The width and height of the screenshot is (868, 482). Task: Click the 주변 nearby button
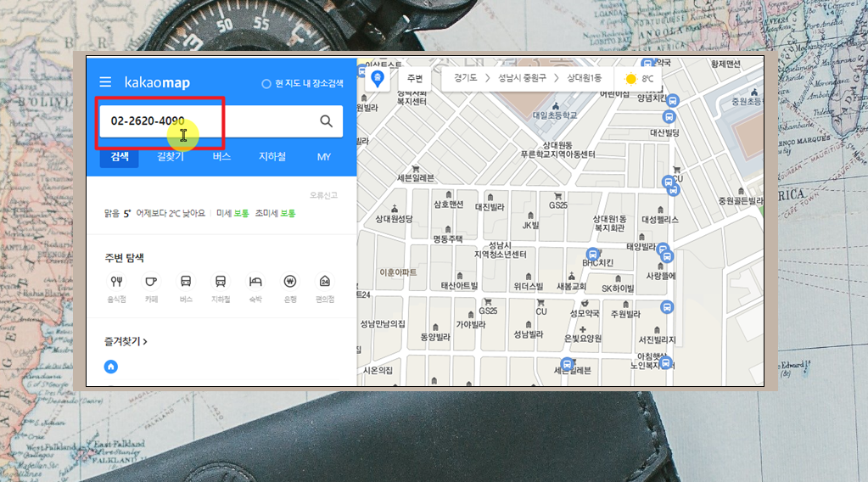point(415,79)
